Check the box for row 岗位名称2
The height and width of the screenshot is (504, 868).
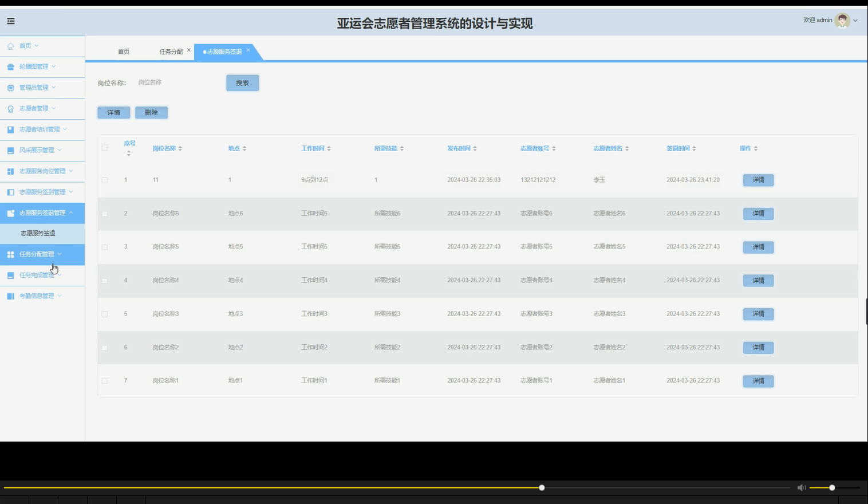[105, 348]
